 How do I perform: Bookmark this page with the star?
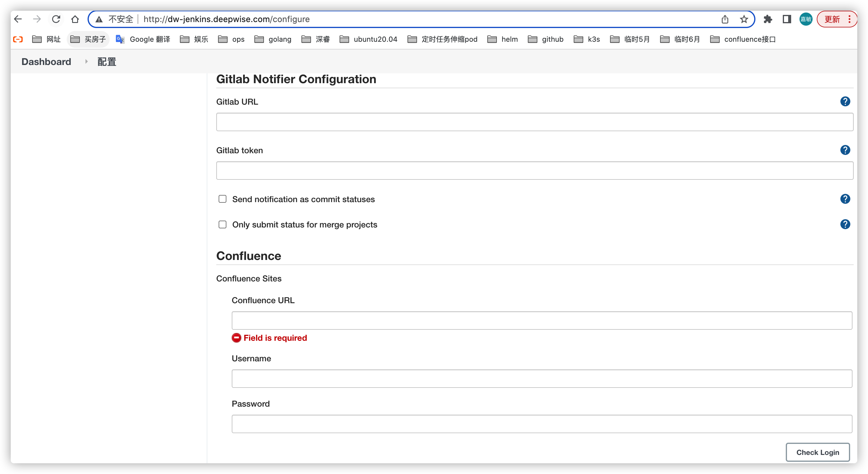click(x=744, y=19)
